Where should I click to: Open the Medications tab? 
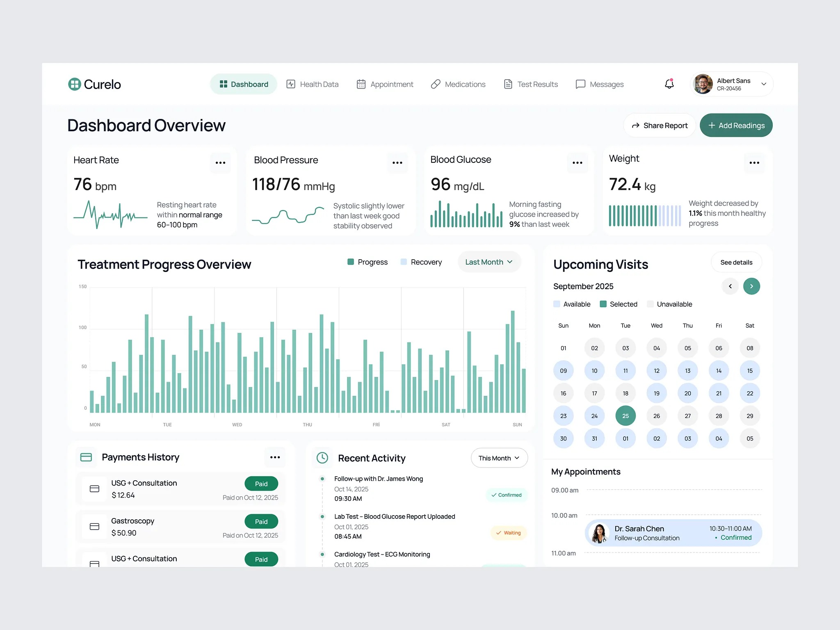458,84
